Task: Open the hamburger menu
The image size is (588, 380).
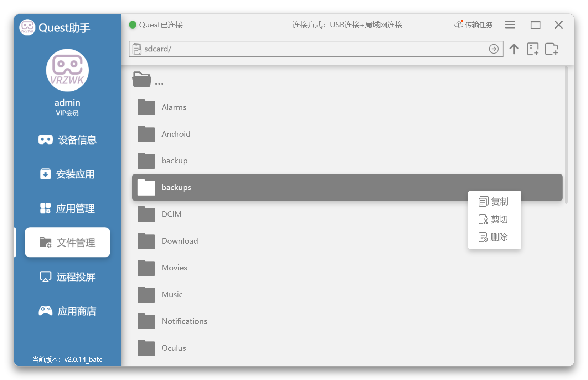Action: pyautogui.click(x=510, y=25)
